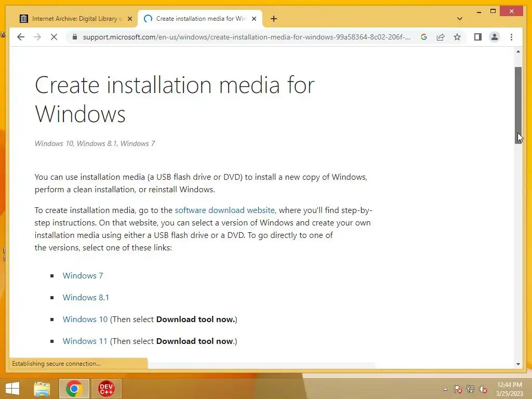Click Chrome icon in taskbar
The width and height of the screenshot is (532, 399).
(74, 389)
